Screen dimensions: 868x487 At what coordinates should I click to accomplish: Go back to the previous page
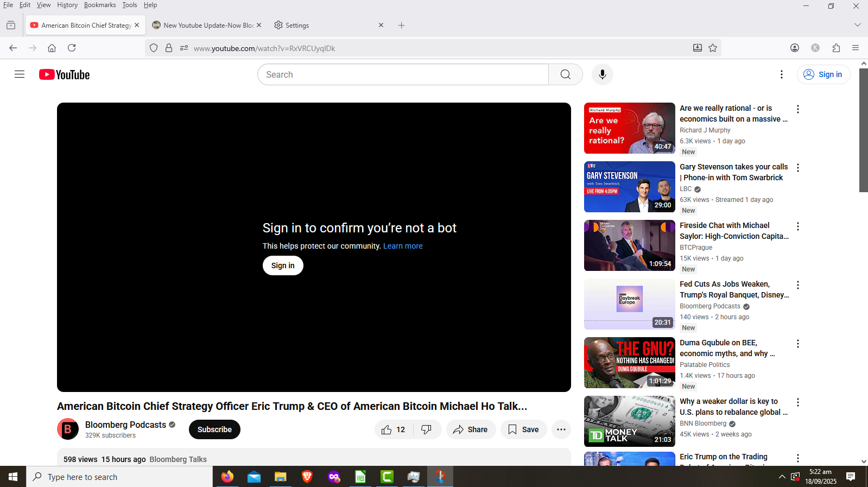pyautogui.click(x=13, y=48)
